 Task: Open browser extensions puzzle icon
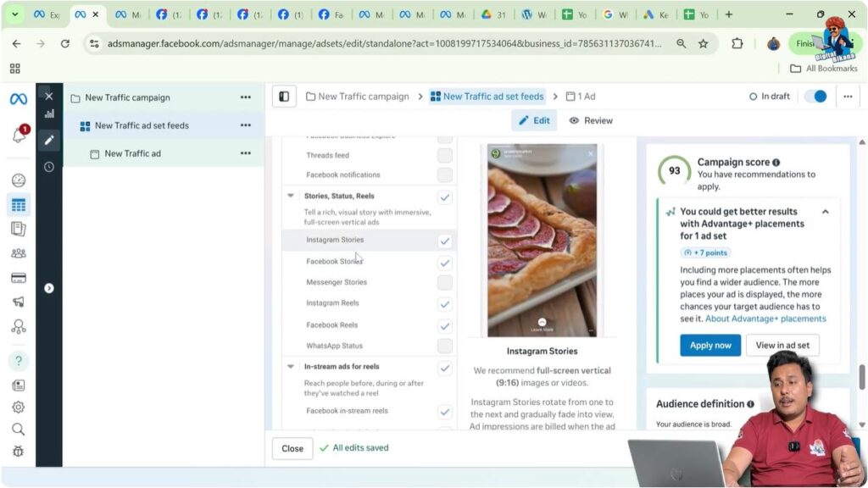click(x=737, y=43)
